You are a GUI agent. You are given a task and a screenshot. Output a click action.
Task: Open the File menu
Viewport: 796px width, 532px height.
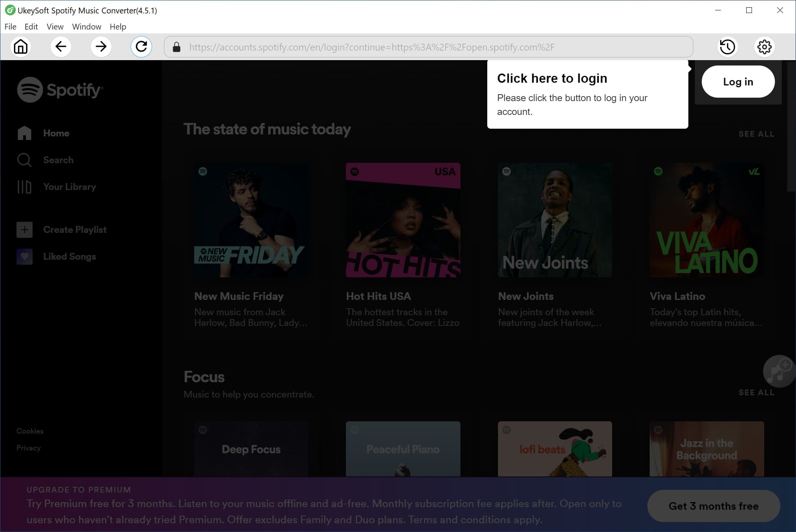[x=11, y=27]
